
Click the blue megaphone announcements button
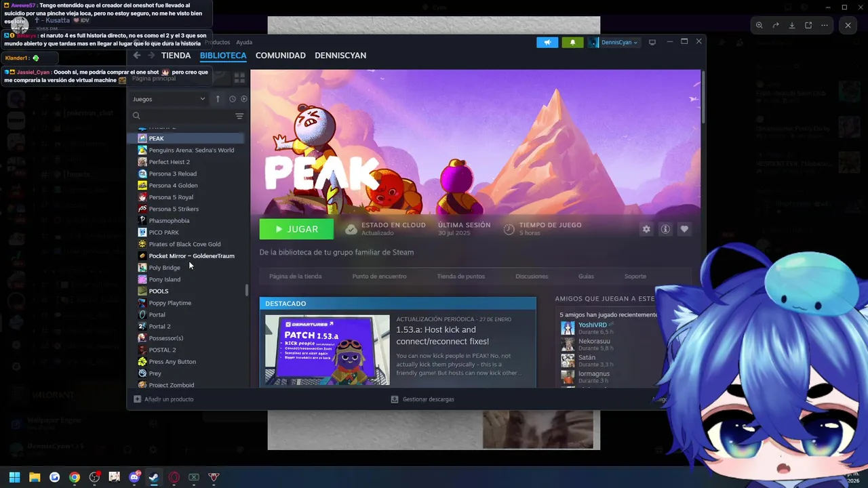pyautogui.click(x=547, y=42)
